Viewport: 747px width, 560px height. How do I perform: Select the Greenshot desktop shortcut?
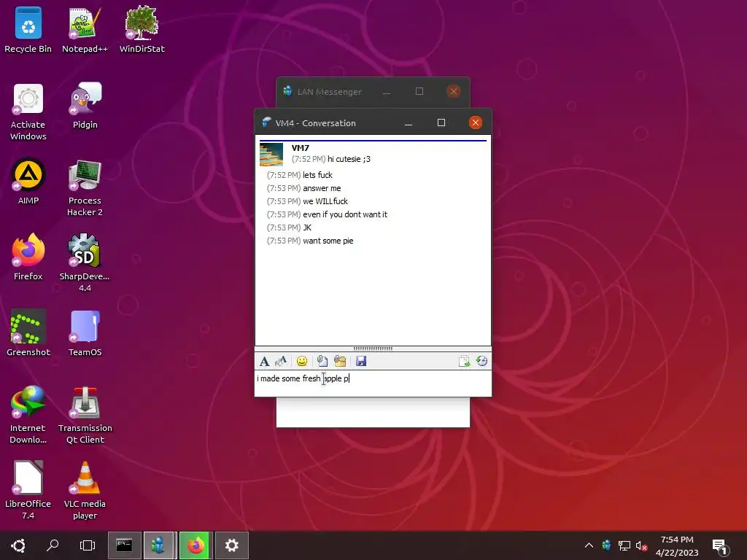[28, 332]
